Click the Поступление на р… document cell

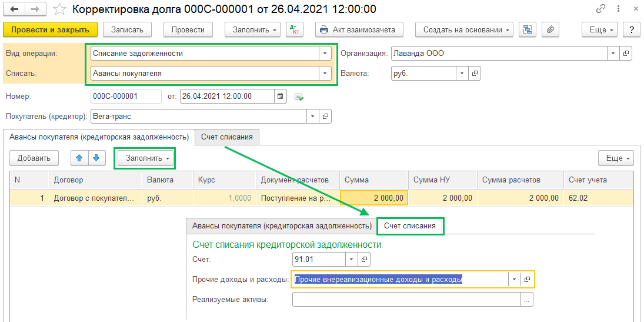(x=298, y=198)
